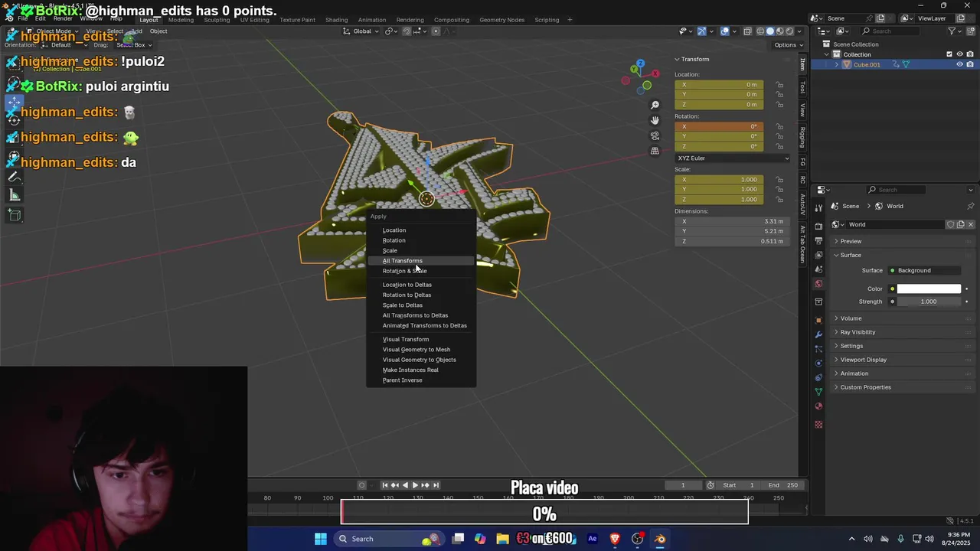
Task: Open the Modifiers properties wrench tab
Action: coord(818,334)
